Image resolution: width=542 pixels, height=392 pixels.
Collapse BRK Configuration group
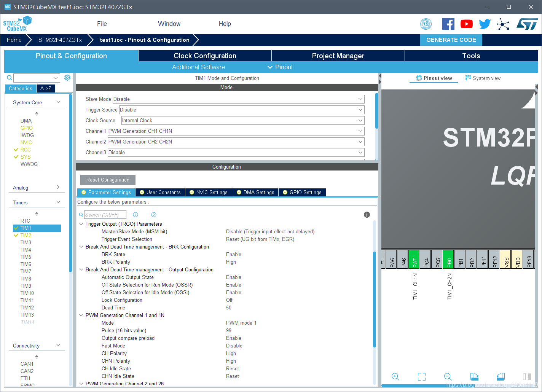click(81, 247)
